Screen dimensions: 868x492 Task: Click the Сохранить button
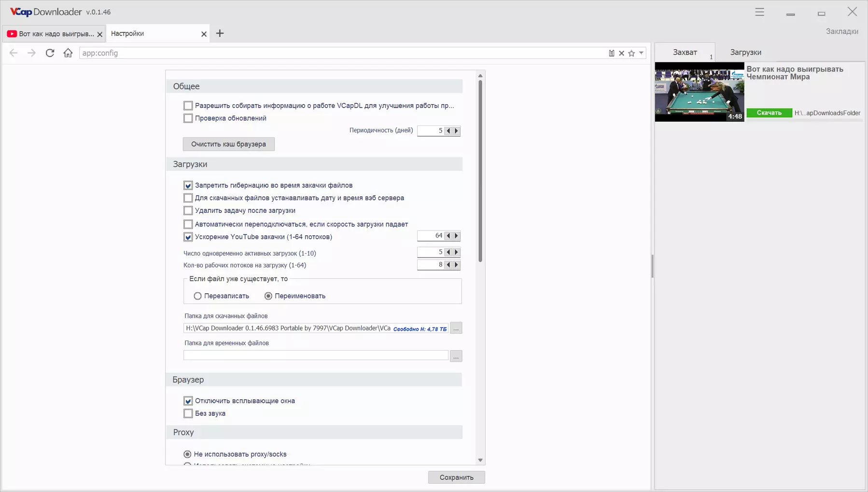[x=456, y=478]
